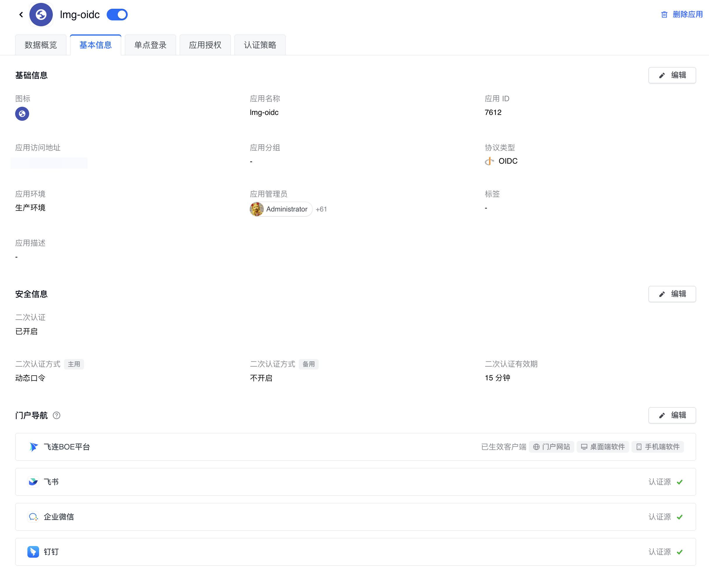The height and width of the screenshot is (588, 709).
Task: Select the 认证策略 tab
Action: point(260,45)
